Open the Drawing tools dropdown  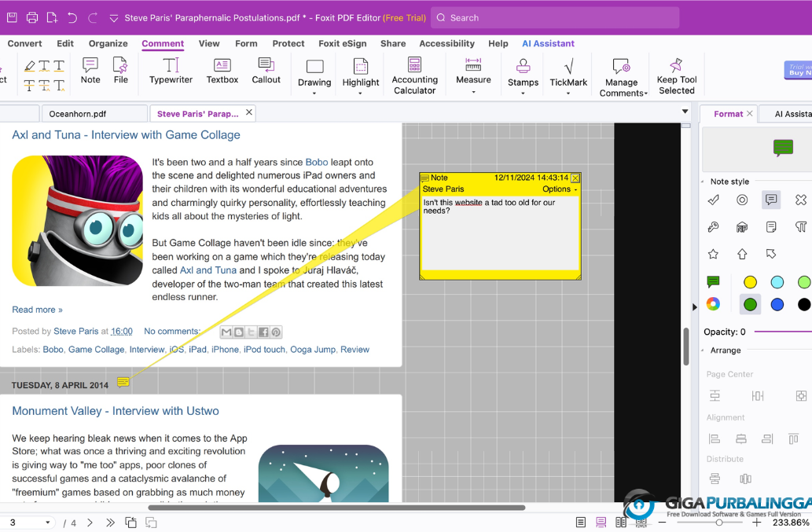coord(314,94)
